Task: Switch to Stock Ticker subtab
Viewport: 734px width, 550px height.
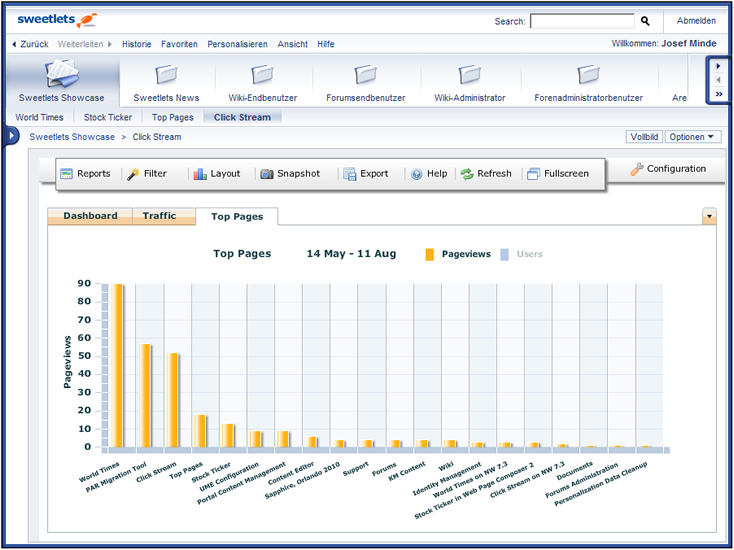Action: [x=108, y=117]
